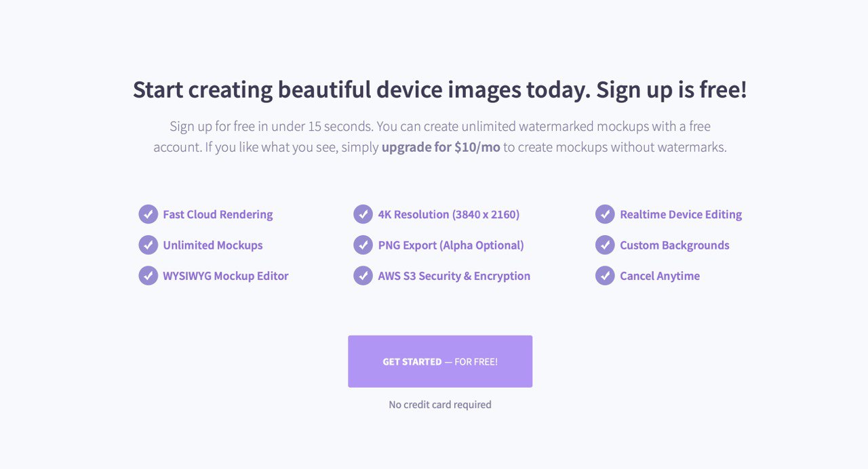Viewport: 868px width, 469px height.
Task: Click the Unlimited Mockups feature text
Action: [x=212, y=245]
